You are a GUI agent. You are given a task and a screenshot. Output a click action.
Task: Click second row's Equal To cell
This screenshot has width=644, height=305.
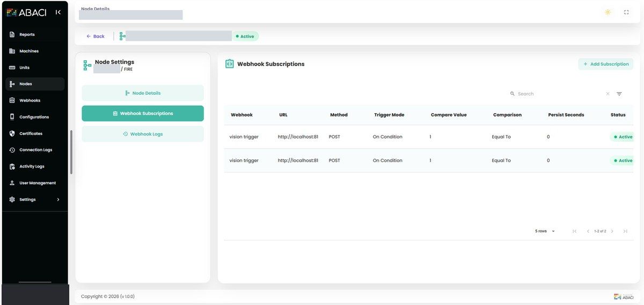501,161
